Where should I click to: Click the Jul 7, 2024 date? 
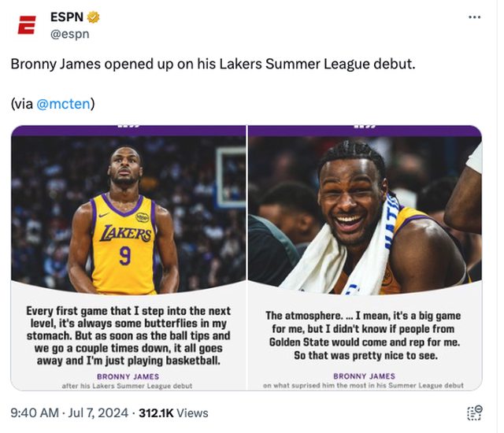click(x=96, y=413)
